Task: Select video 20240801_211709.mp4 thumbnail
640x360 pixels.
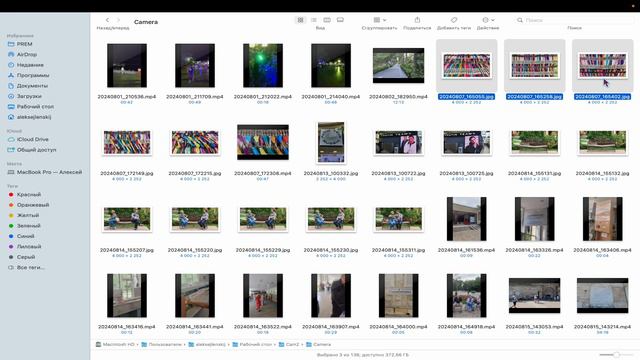Action: (x=195, y=65)
